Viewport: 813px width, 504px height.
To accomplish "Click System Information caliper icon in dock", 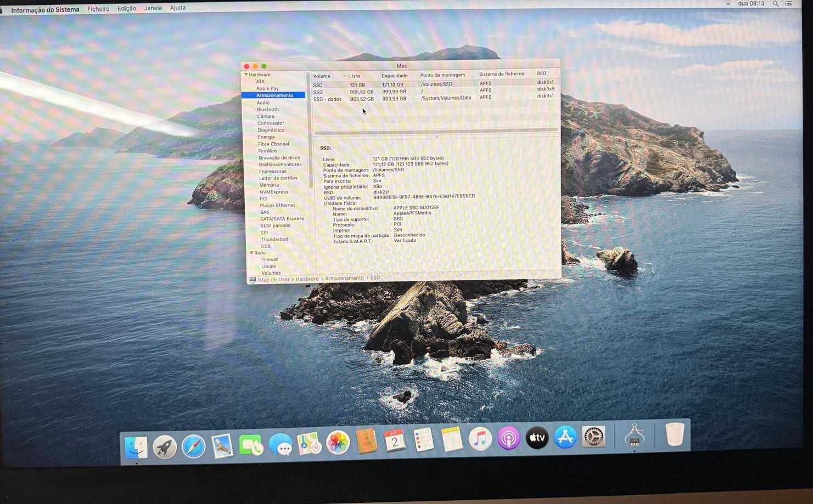I will [x=635, y=435].
